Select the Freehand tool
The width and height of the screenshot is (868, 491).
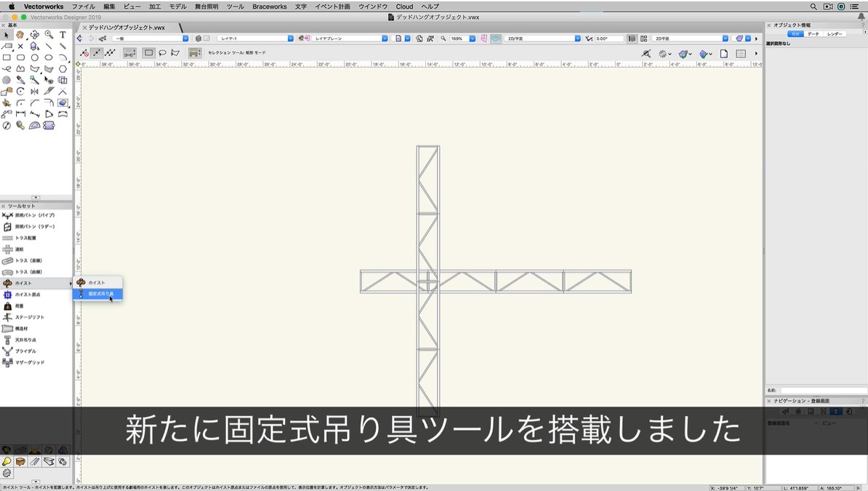[x=7, y=68]
